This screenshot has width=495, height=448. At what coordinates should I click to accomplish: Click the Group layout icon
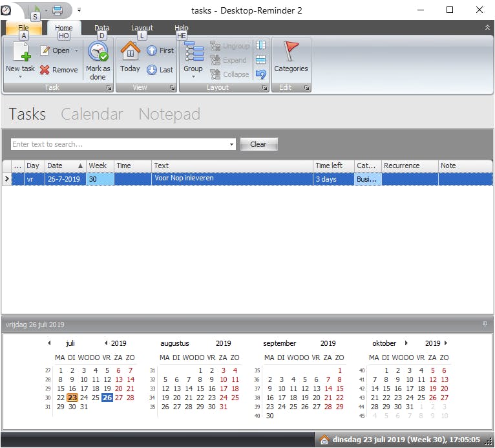pos(193,52)
